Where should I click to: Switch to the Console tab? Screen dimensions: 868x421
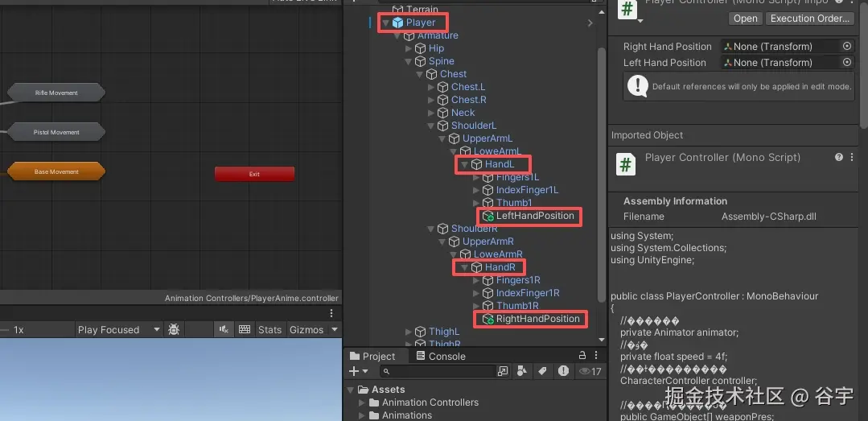[441, 356]
